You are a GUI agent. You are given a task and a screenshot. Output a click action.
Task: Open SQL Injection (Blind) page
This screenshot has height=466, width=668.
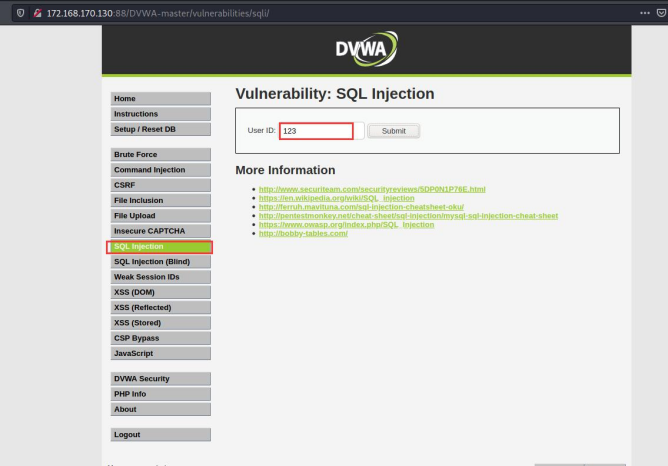point(161,262)
